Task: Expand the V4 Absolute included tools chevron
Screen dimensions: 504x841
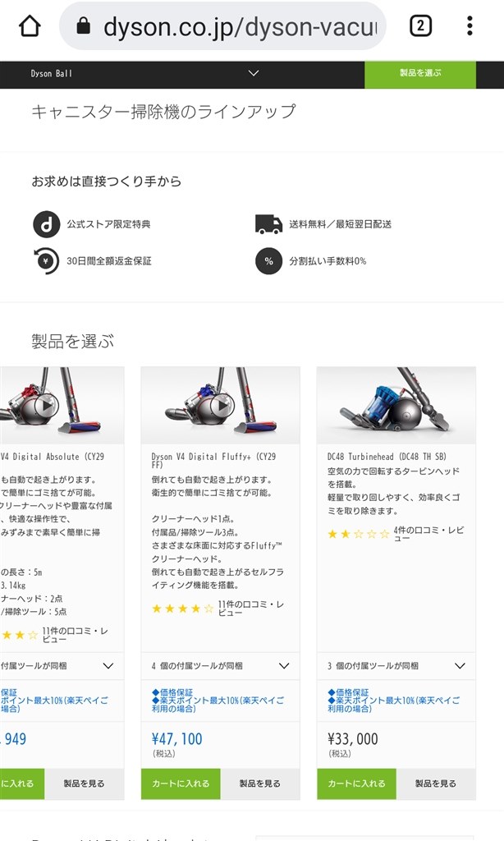Action: [108, 666]
